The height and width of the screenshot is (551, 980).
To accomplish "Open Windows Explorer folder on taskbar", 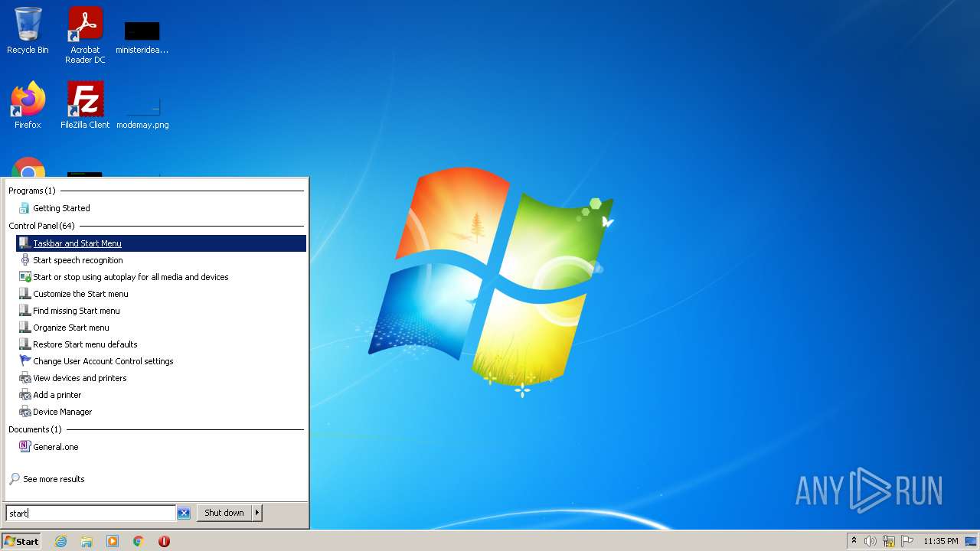I will [x=87, y=541].
